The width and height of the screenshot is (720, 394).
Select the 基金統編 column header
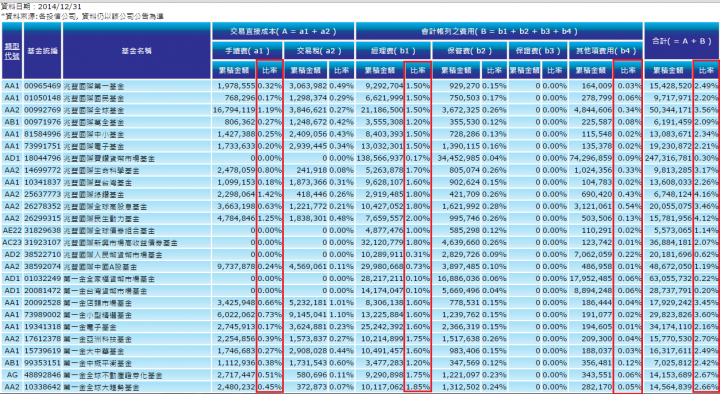tap(42, 51)
